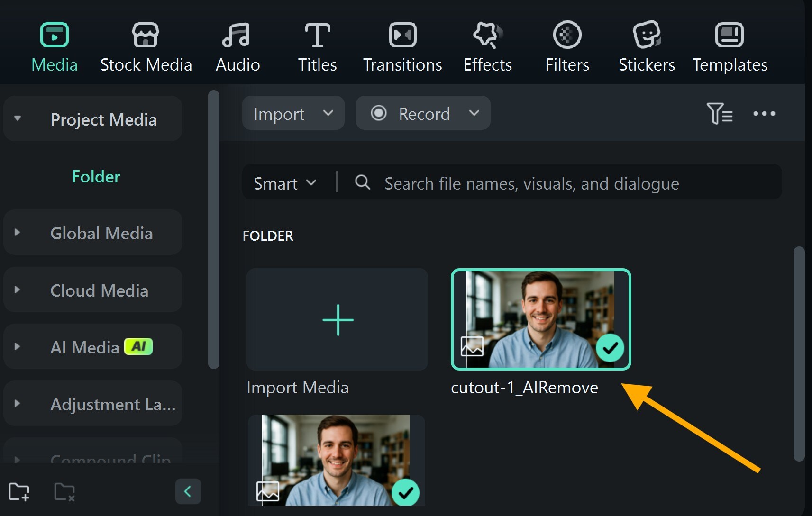
Task: Open the Media tab
Action: coord(55,47)
